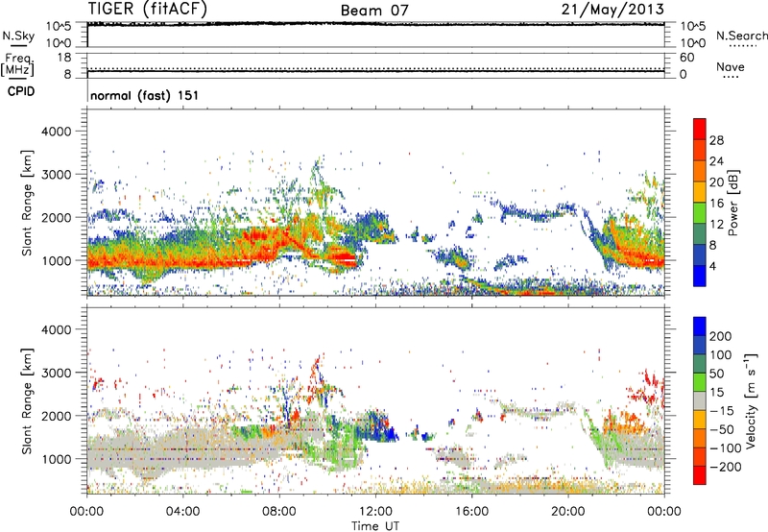This screenshot has height=532, width=768.
Task: Click the 'N.Sky' legend label
Action: (18, 36)
